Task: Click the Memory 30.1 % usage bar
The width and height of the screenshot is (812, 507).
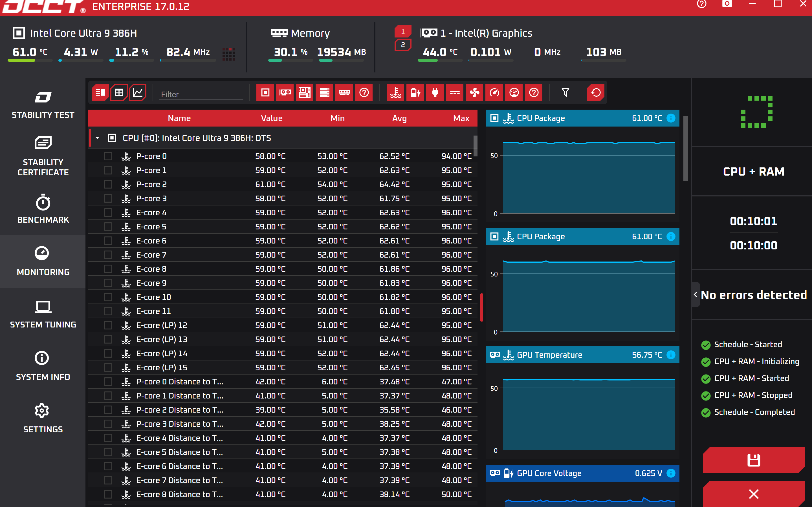Action: [x=291, y=60]
